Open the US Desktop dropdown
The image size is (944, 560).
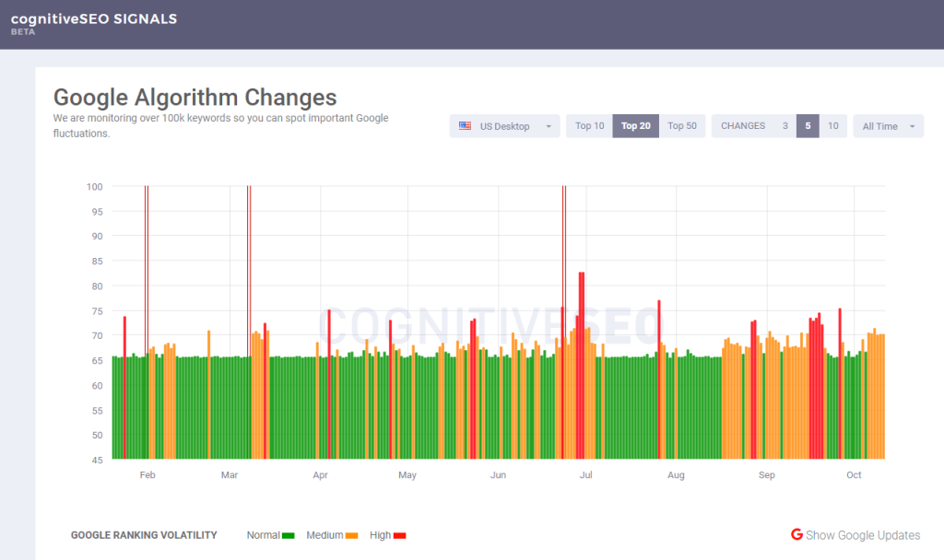click(x=504, y=126)
